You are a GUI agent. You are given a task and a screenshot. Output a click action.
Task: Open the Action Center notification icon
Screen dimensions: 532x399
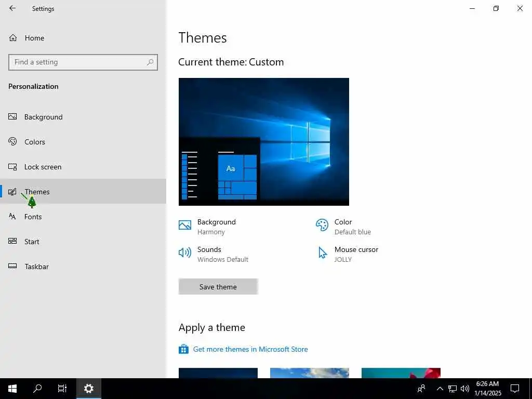(x=515, y=389)
